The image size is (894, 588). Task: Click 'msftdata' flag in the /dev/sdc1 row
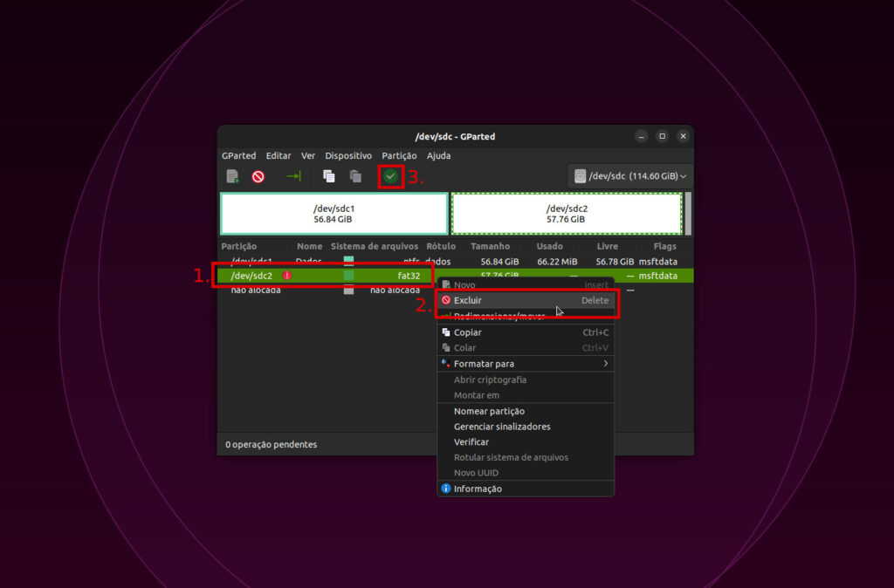(x=658, y=262)
